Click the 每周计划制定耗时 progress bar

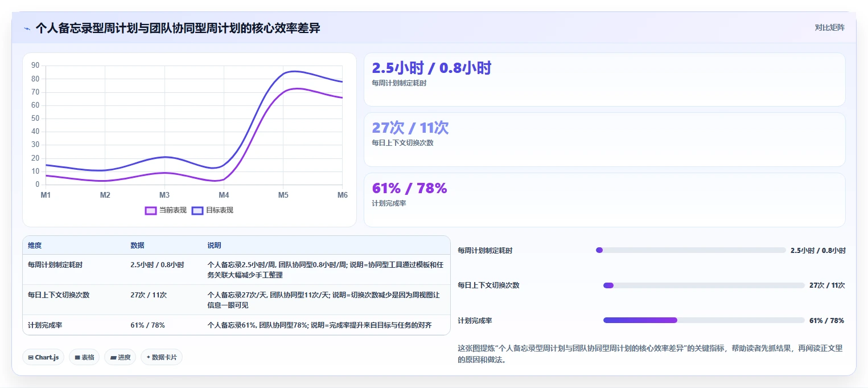pos(690,250)
